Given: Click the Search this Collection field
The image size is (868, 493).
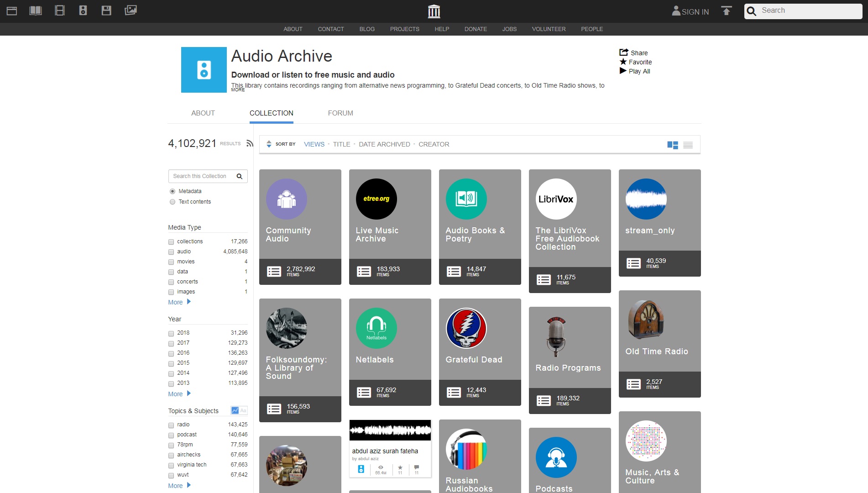Looking at the screenshot, I should click(202, 176).
